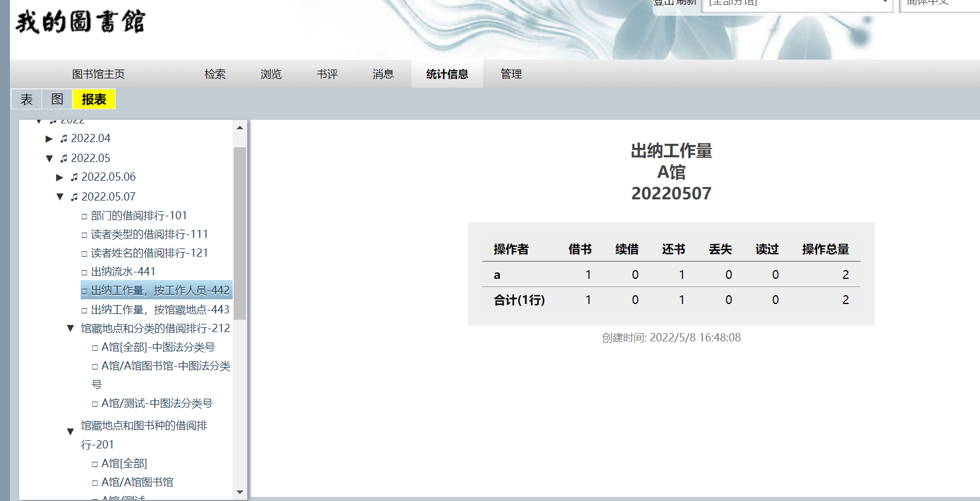Open the 检索 menu item
The height and width of the screenshot is (501, 980).
point(215,74)
